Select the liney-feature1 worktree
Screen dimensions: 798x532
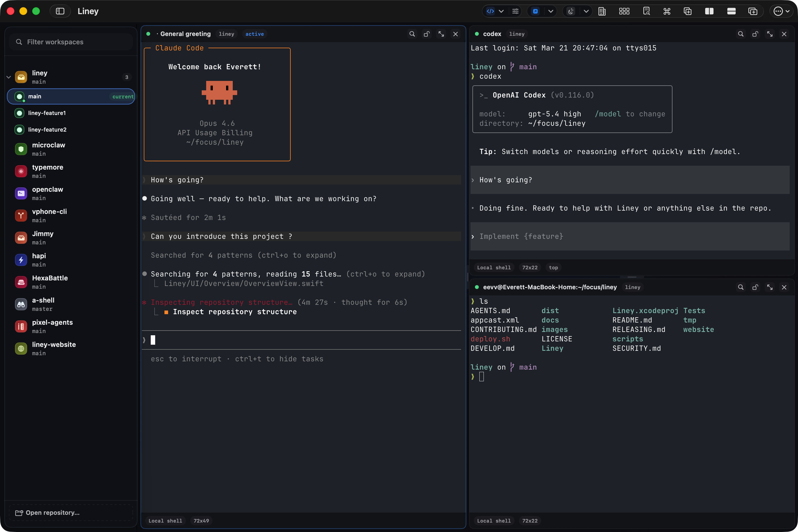point(47,113)
